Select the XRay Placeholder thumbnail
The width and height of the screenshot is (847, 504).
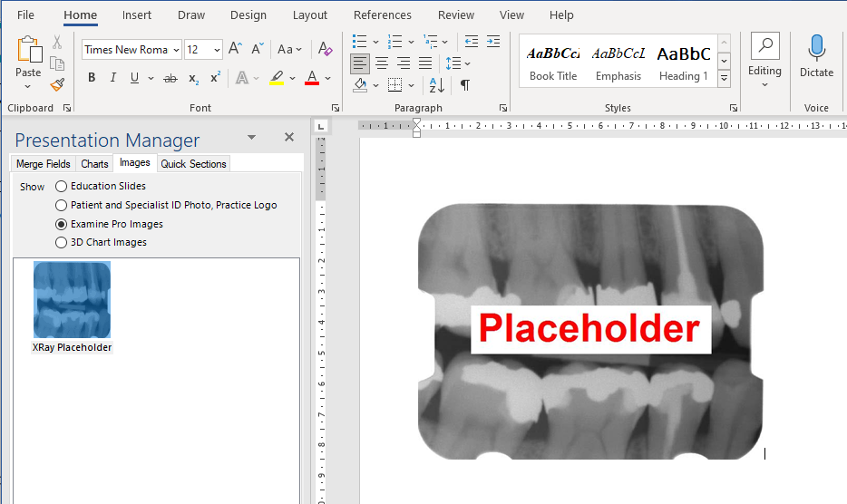pos(72,300)
